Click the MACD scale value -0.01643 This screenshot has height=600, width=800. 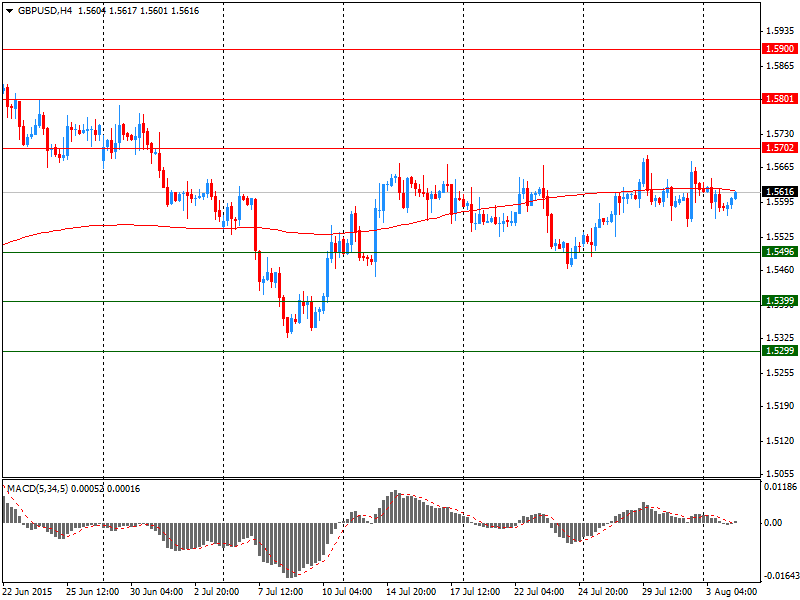(x=781, y=576)
